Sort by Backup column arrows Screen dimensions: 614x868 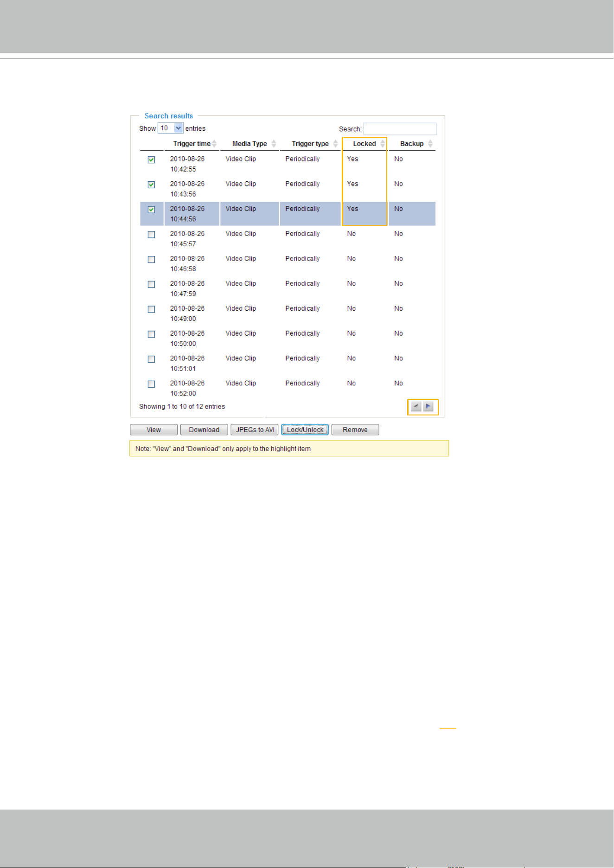click(430, 144)
